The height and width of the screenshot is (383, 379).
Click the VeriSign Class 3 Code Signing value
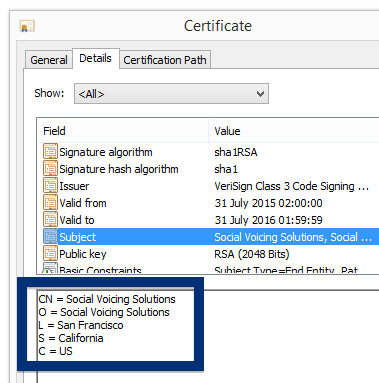point(291,186)
